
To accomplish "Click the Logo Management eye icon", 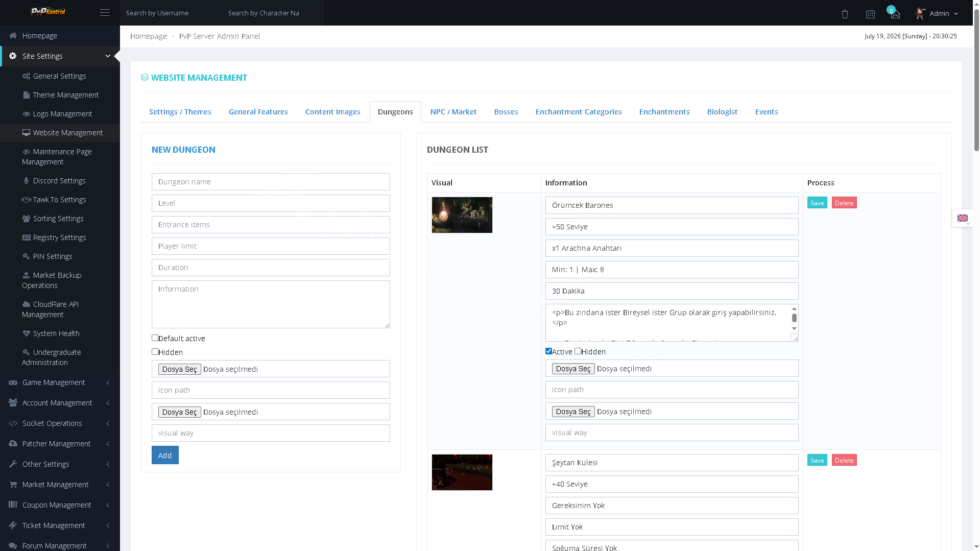I will (27, 114).
